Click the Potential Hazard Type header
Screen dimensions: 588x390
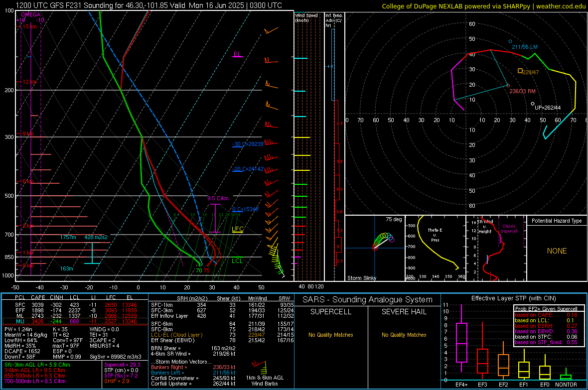tap(557, 221)
